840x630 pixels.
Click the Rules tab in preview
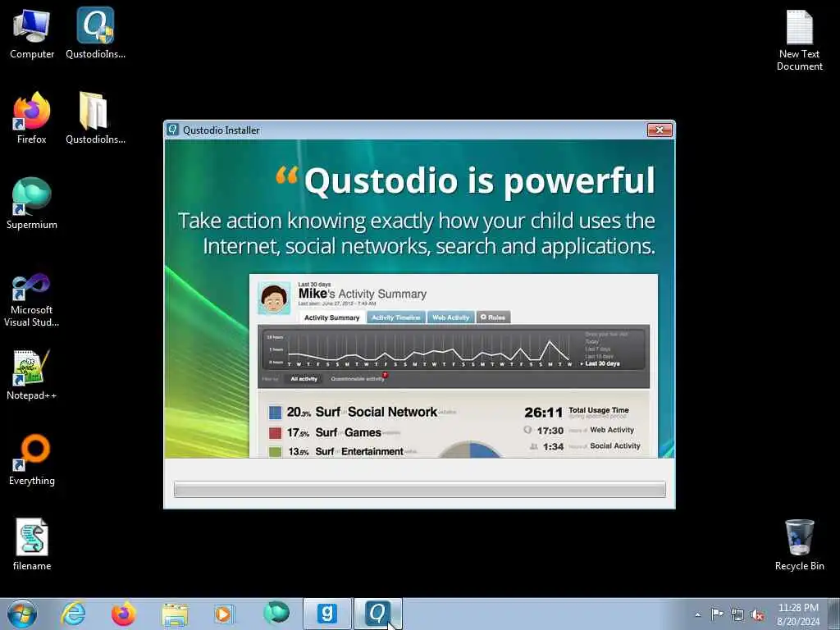pos(493,317)
